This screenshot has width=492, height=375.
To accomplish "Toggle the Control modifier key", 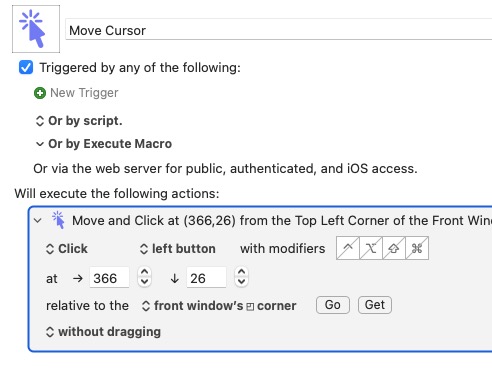I will tap(348, 248).
